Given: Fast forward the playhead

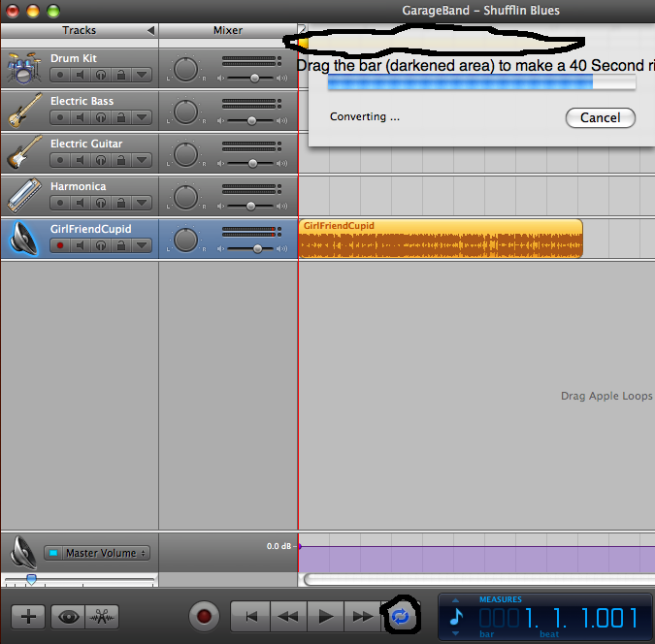Looking at the screenshot, I should pyautogui.click(x=363, y=617).
